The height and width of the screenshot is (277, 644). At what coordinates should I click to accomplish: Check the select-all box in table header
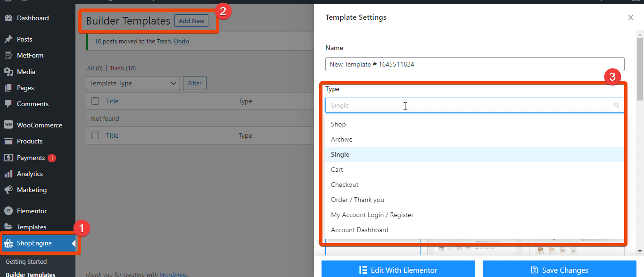[95, 101]
